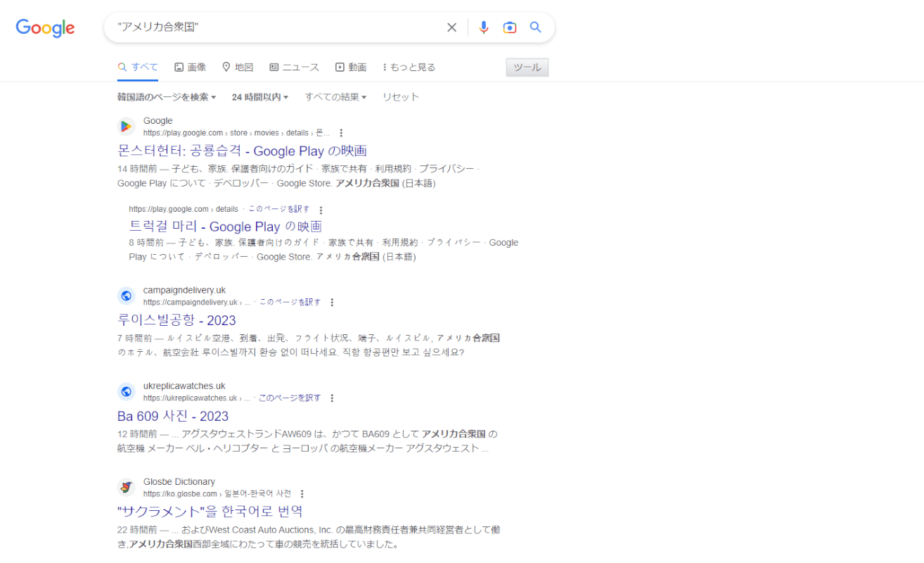The image size is (924, 563).
Task: Click the Google Play favicon in the first result
Action: coord(126,127)
